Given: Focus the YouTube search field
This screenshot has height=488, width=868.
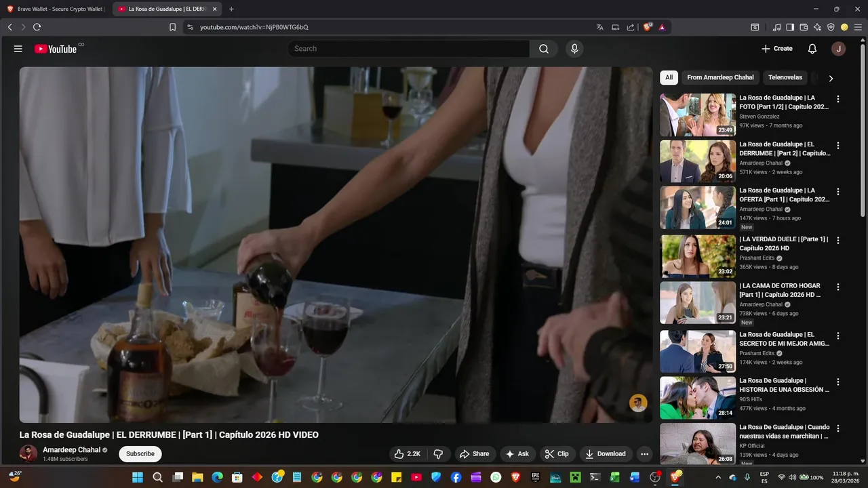Looking at the screenshot, I should coord(408,49).
